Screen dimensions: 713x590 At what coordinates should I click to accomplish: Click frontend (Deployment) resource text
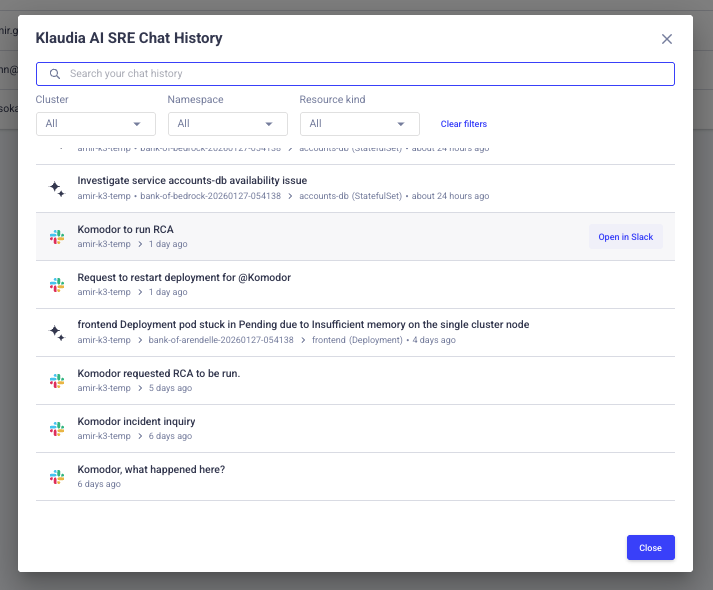357,340
